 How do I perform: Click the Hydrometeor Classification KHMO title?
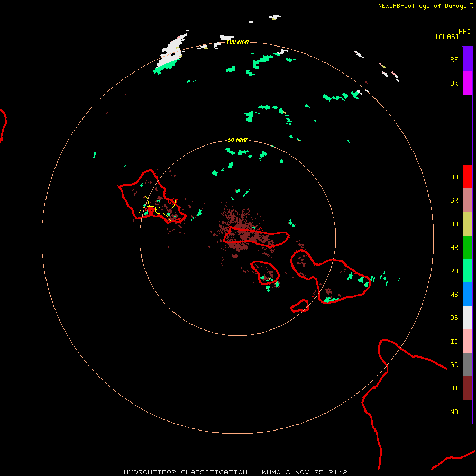pyautogui.click(x=237, y=472)
